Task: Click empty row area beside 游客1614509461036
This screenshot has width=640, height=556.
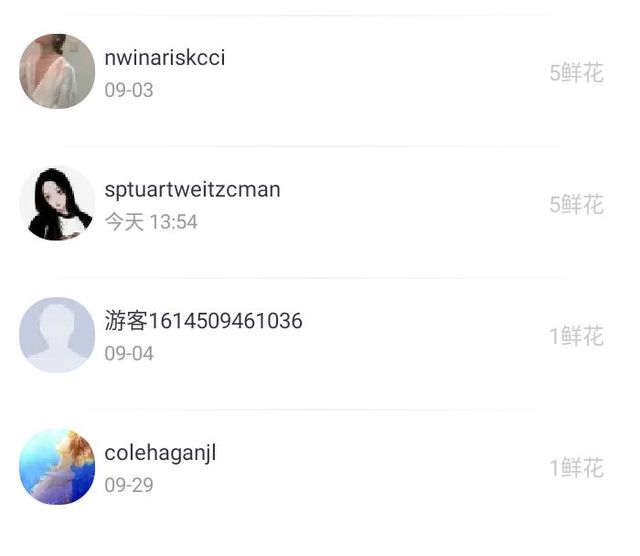Action: click(x=424, y=336)
